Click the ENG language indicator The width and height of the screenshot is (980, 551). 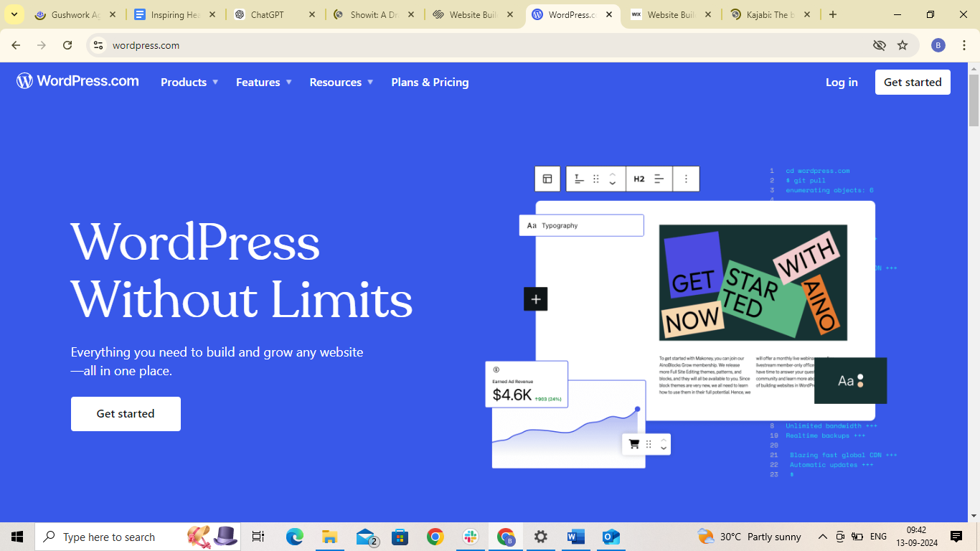[x=878, y=537]
